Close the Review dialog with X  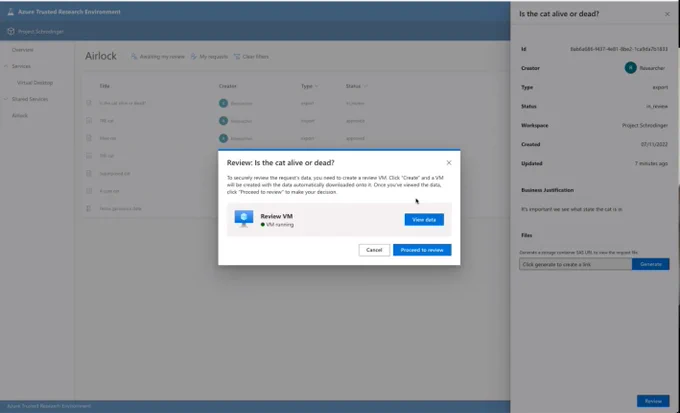tap(449, 163)
